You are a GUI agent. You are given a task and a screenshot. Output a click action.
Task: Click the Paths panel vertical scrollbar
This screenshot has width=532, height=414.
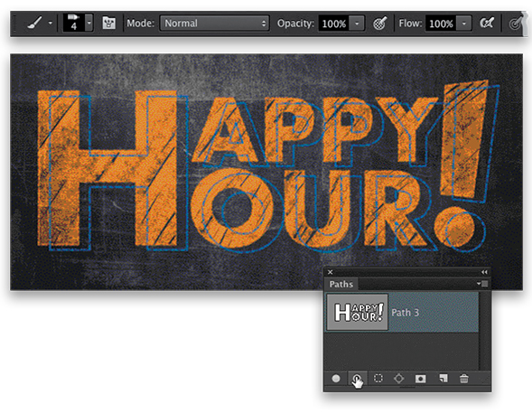pyautogui.click(x=484, y=331)
